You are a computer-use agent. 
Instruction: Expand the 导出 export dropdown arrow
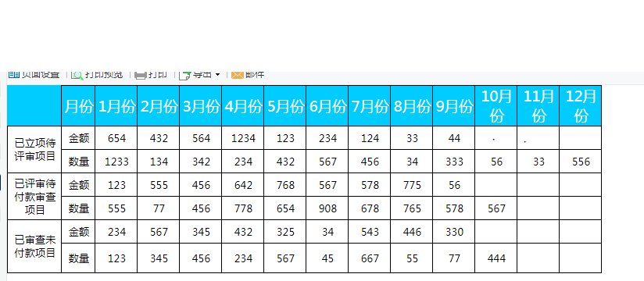pyautogui.click(x=218, y=75)
